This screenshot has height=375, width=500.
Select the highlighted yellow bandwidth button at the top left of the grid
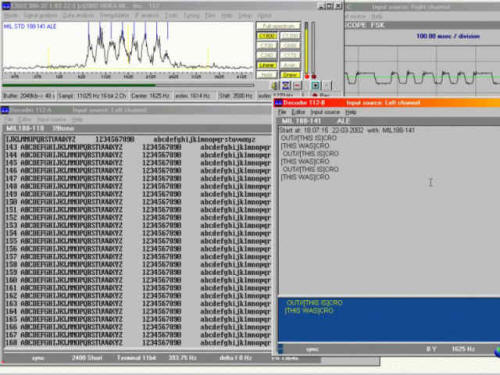coord(267,36)
